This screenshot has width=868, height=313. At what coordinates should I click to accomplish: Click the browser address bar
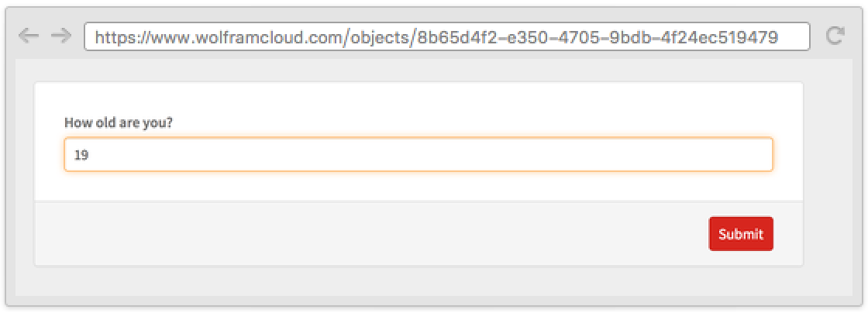coord(446,36)
